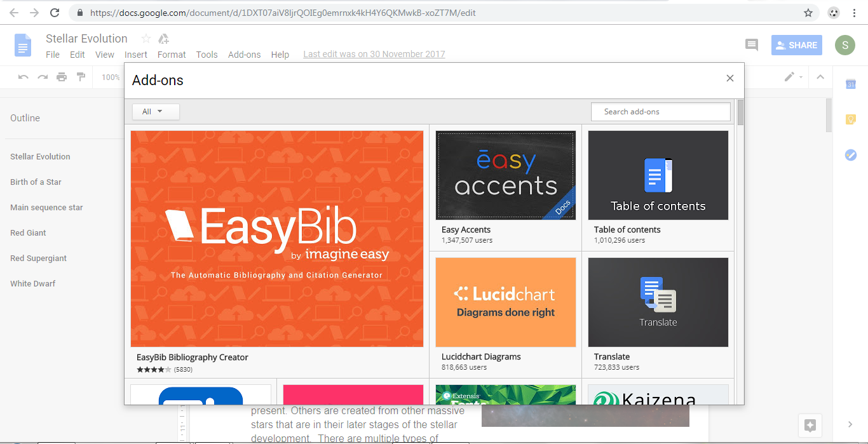Close the Add-ons dialog
This screenshot has height=444, width=868.
(729, 78)
